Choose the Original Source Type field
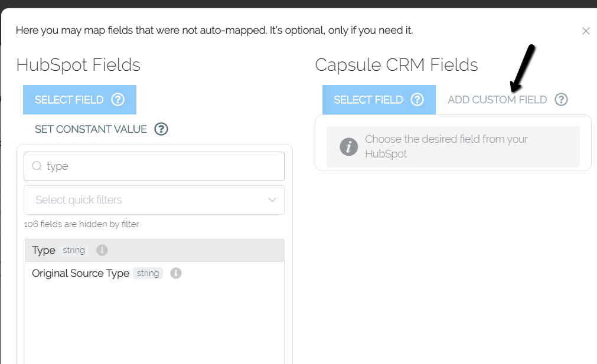The height and width of the screenshot is (364, 597). (154, 273)
